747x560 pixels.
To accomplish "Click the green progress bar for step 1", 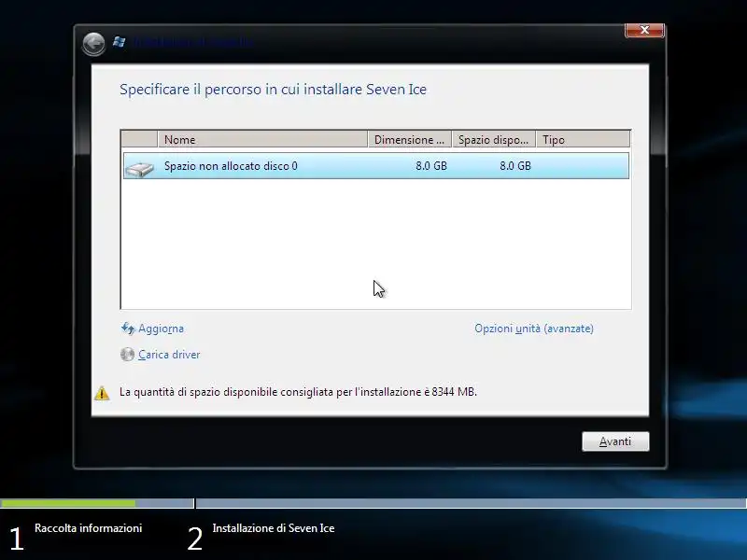I will pyautogui.click(x=67, y=503).
